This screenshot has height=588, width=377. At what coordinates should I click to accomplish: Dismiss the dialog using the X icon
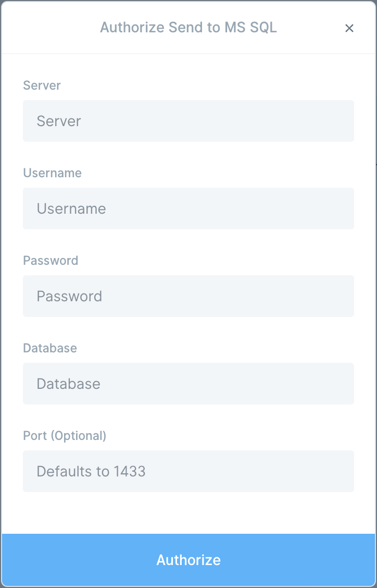(x=349, y=28)
